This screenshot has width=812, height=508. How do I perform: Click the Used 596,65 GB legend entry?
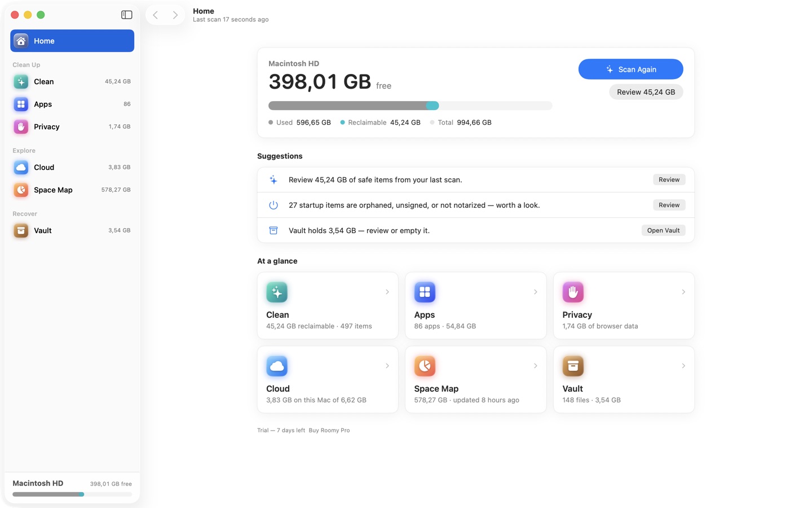coord(299,122)
